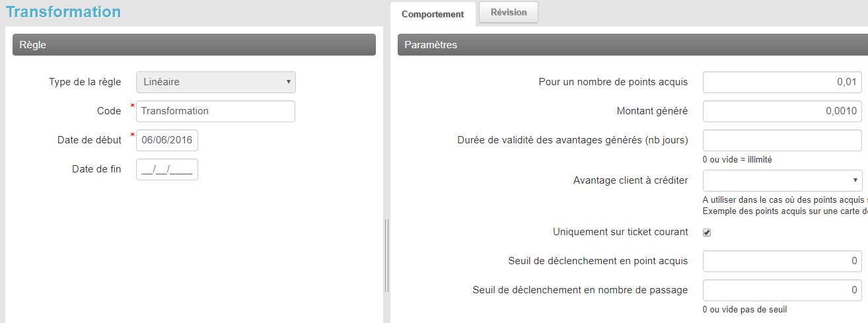The image size is (868, 323).
Task: Select the Seuil en nombre de passage field
Action: point(782,290)
